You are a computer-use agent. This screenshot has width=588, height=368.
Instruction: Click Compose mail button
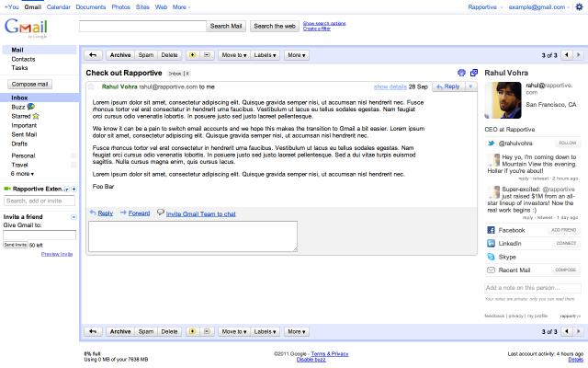click(x=29, y=85)
